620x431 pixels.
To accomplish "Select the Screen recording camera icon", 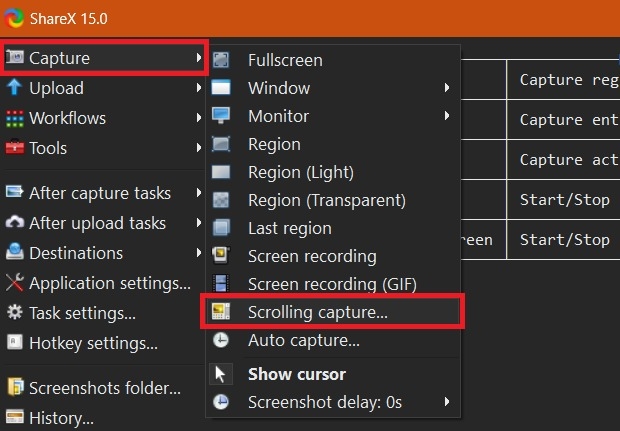I will (x=221, y=256).
